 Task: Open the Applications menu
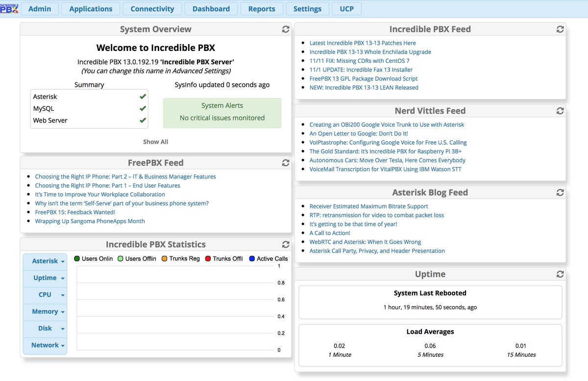pos(91,9)
